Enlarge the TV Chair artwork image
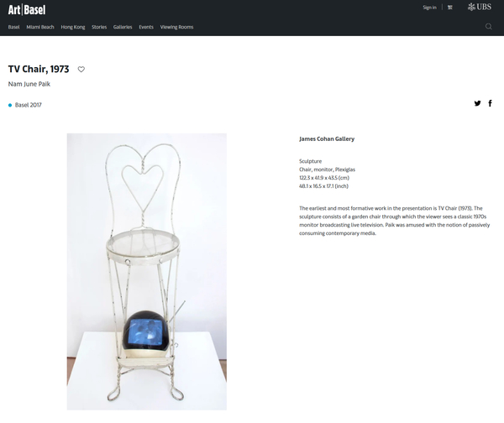 pyautogui.click(x=146, y=272)
